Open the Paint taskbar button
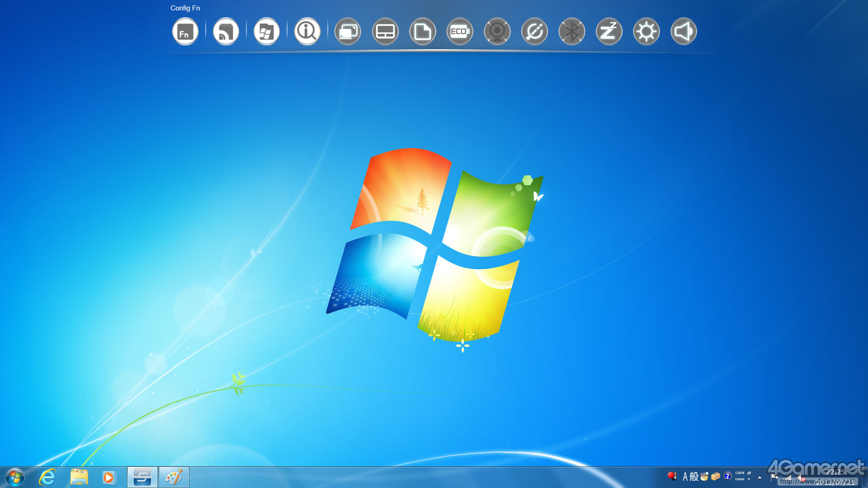The height and width of the screenshot is (488, 868). tap(174, 477)
